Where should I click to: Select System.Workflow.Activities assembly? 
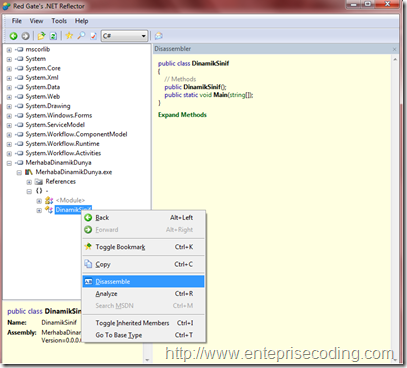[x=63, y=153]
